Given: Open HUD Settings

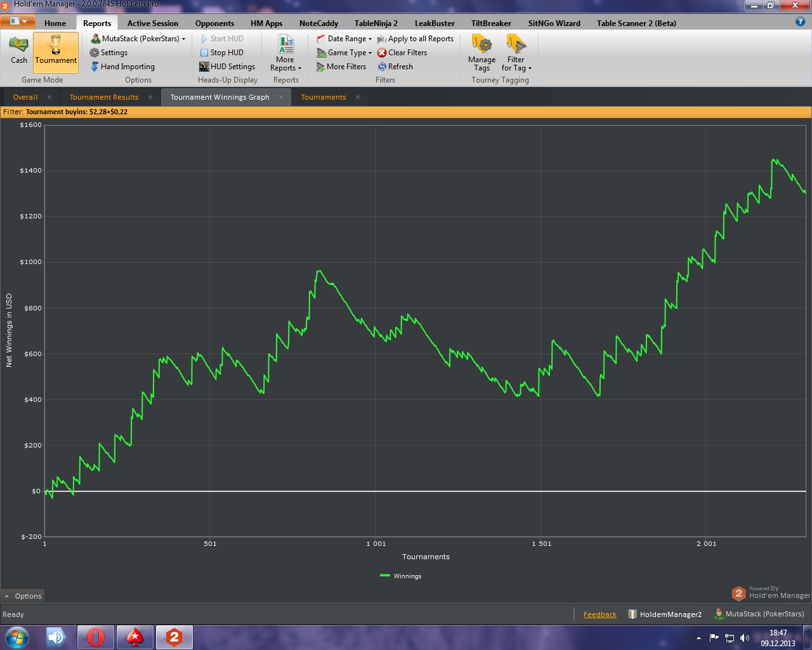Looking at the screenshot, I should point(227,67).
